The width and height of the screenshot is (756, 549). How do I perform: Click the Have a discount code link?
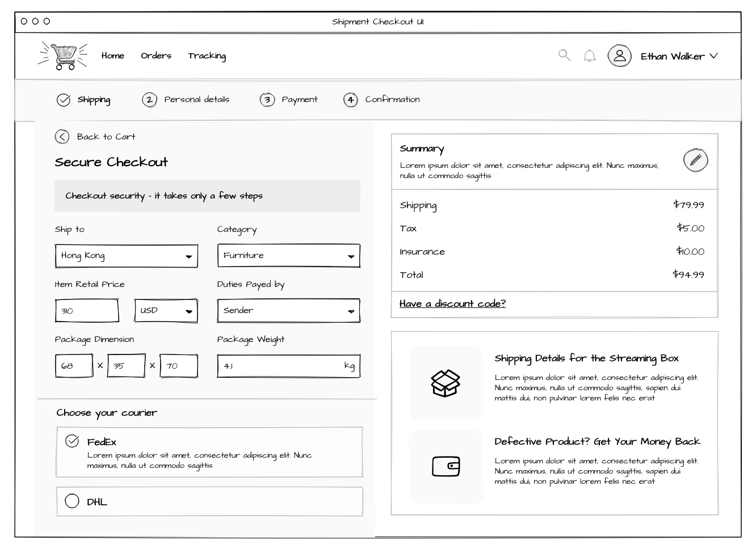pos(452,303)
